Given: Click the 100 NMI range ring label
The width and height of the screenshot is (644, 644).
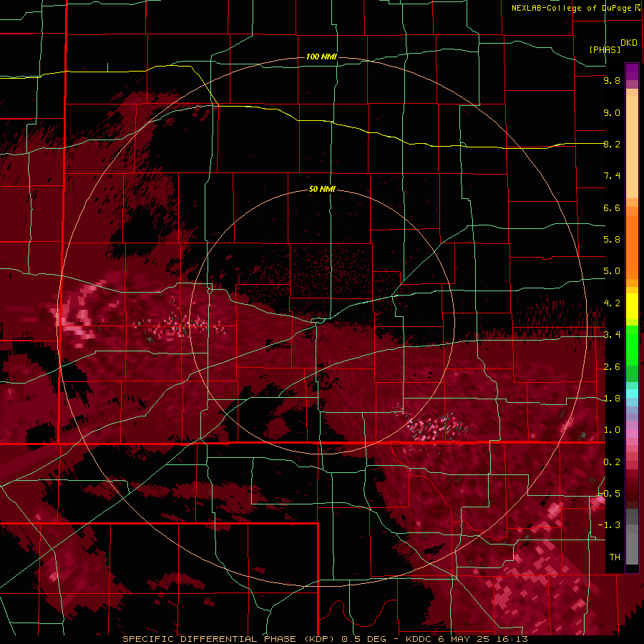Looking at the screenshot, I should point(321,57).
